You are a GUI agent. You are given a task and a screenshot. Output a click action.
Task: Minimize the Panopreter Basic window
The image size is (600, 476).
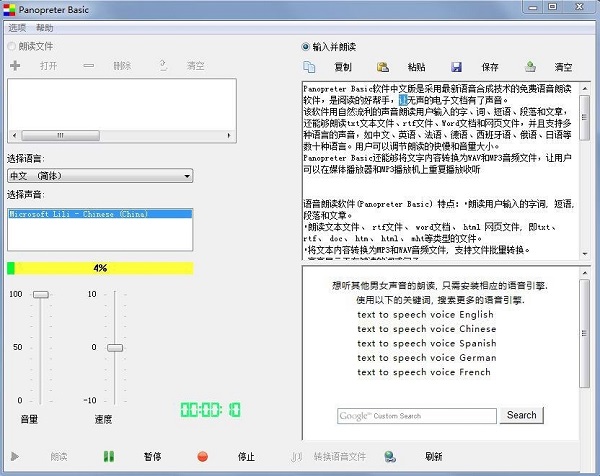coord(533,7)
